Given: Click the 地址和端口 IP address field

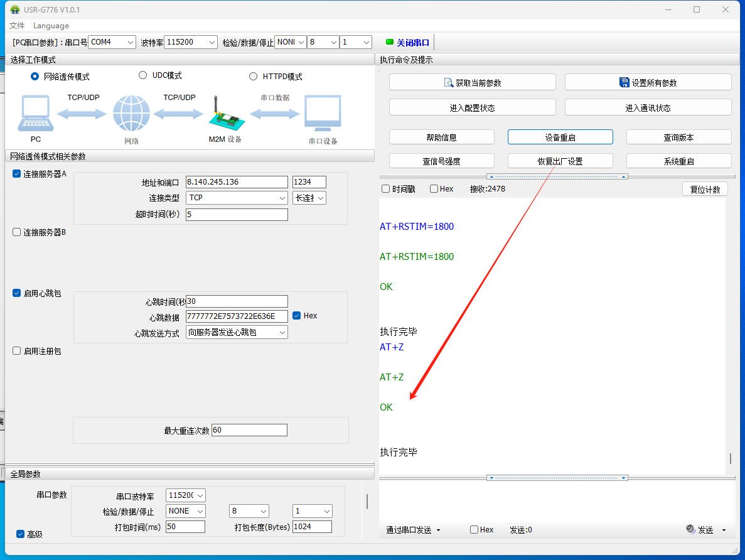Looking at the screenshot, I should [237, 182].
